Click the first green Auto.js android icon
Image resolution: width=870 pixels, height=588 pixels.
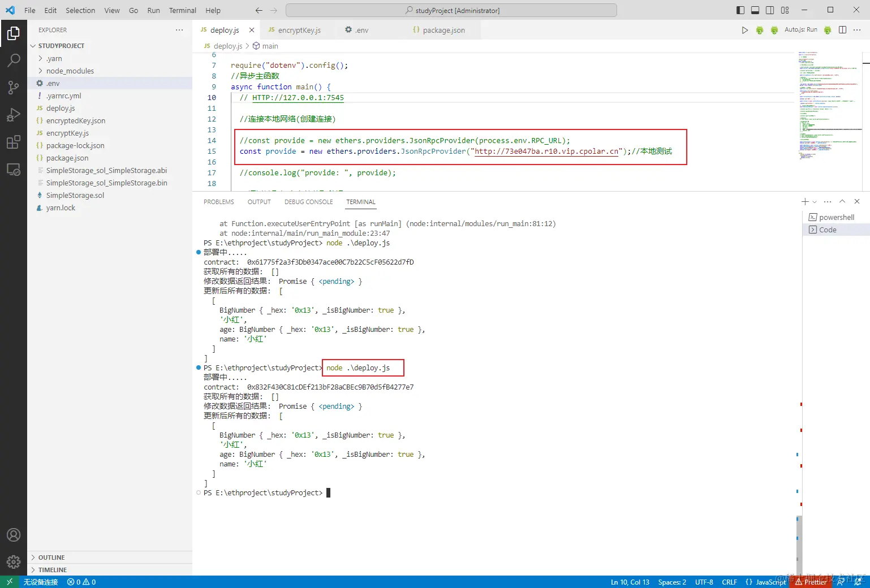click(760, 30)
